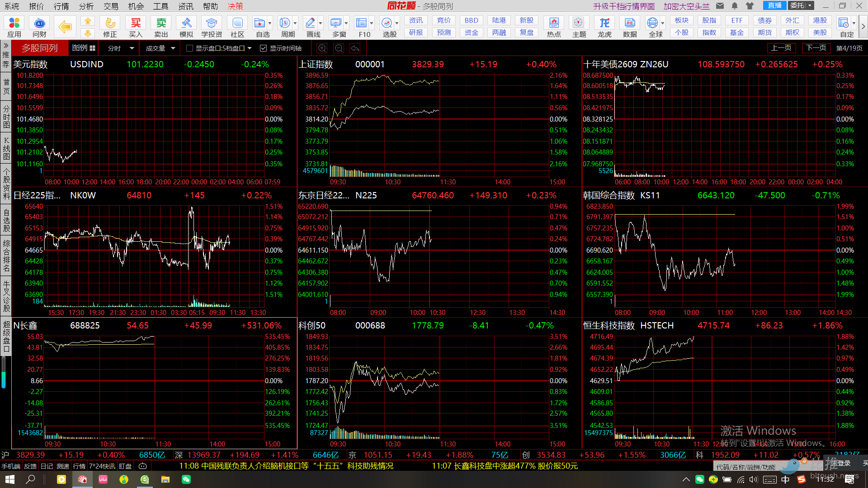Open the 卖出 sell icon
Screen dimensions: 868x488
[x=161, y=27]
